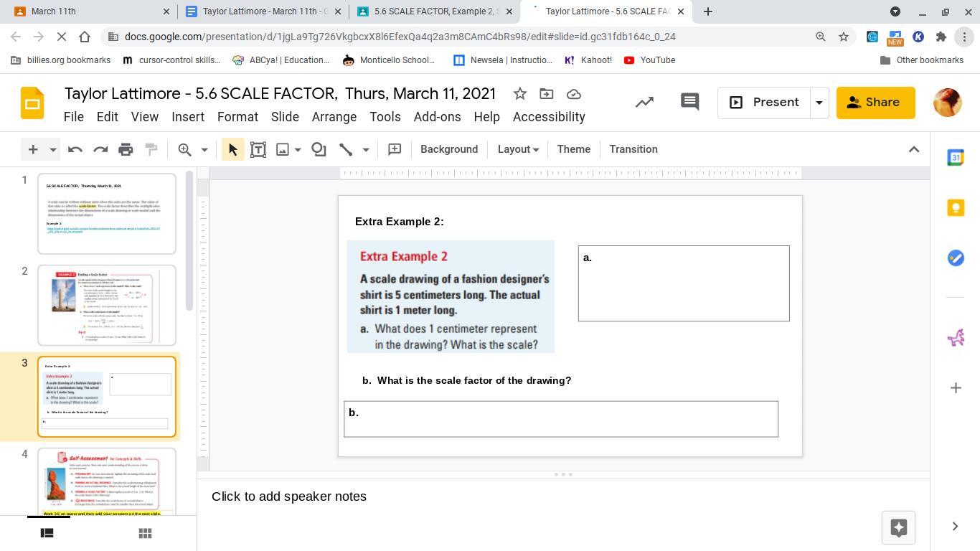Open the Insert menu
980x551 pixels.
(188, 117)
